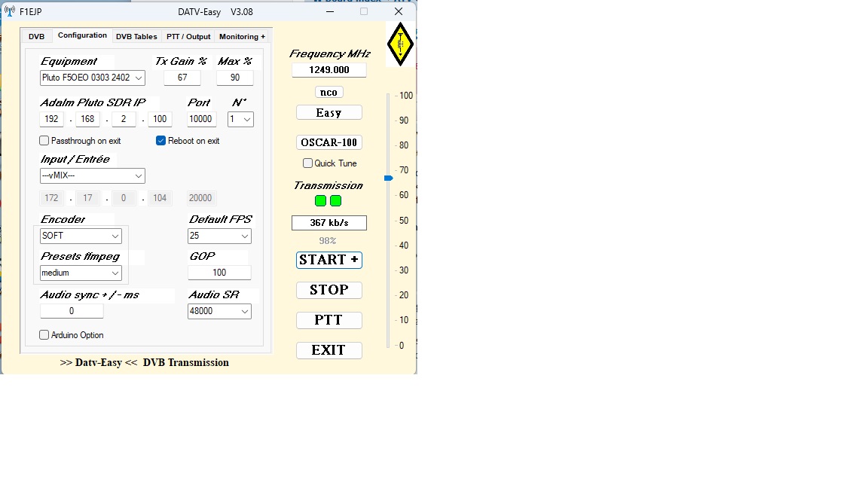
Task: Minimize the DATV-Easy window
Action: coord(329,11)
